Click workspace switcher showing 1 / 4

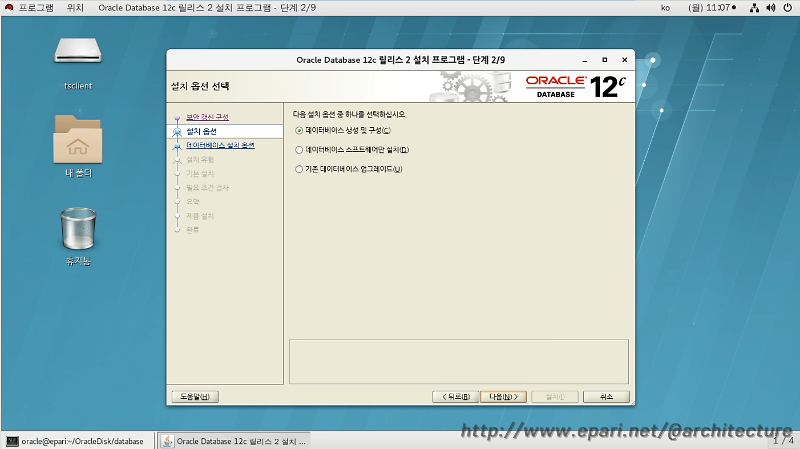[x=783, y=440]
